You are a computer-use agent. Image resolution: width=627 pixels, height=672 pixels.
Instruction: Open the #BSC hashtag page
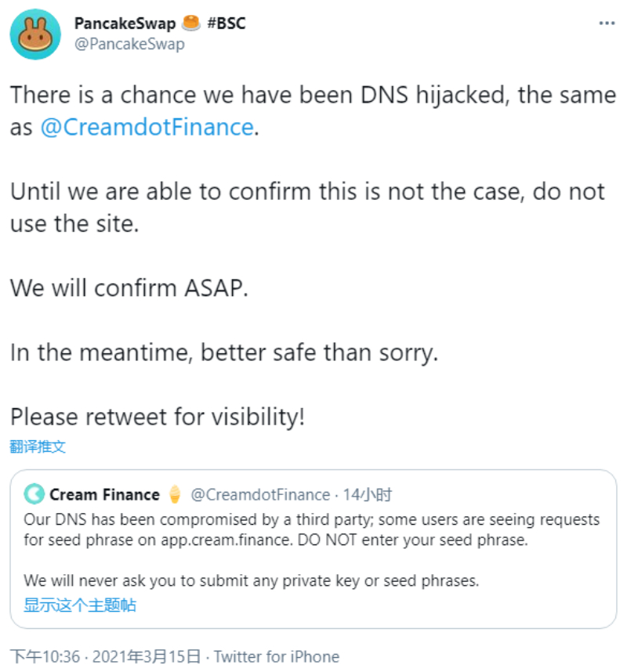pos(226,23)
